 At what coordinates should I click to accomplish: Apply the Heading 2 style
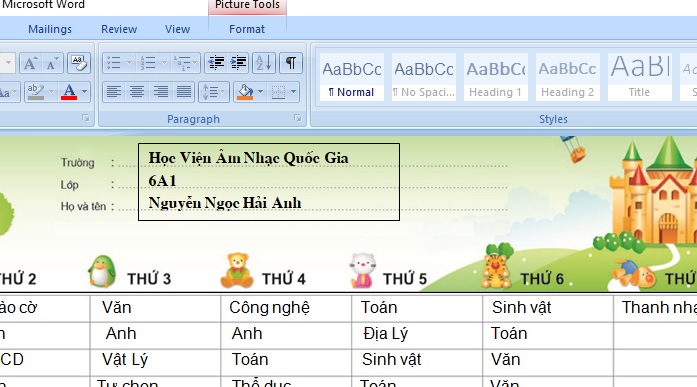(568, 77)
